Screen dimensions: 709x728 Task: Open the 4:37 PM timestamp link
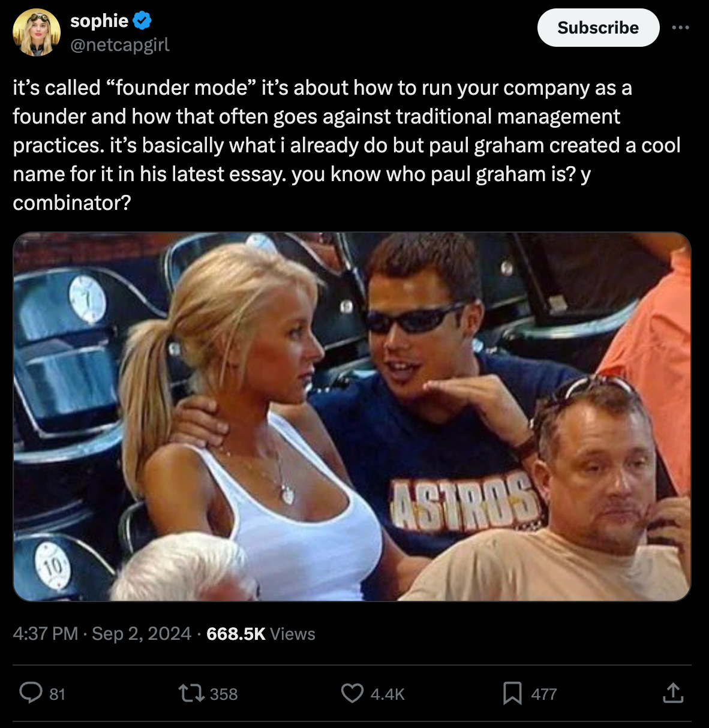tap(46, 633)
